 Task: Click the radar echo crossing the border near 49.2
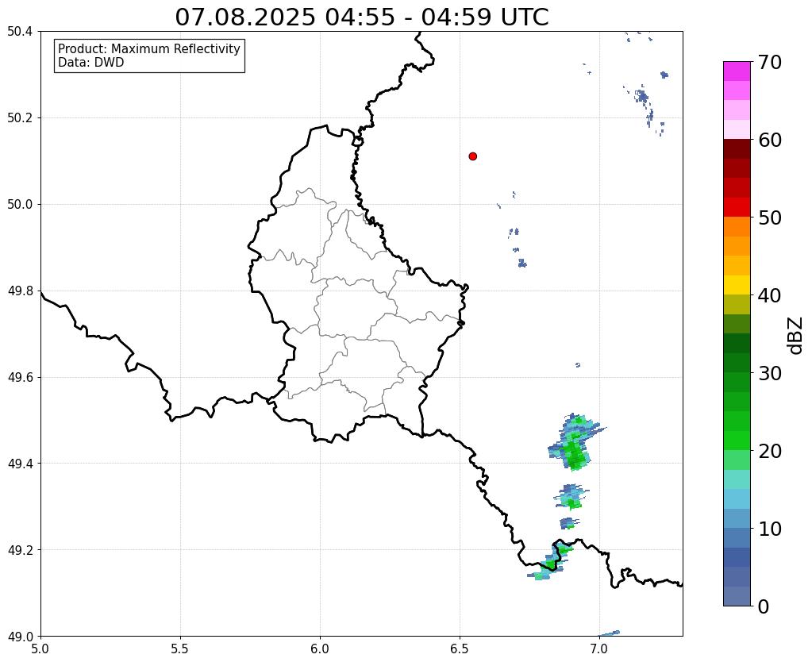pyautogui.click(x=551, y=561)
